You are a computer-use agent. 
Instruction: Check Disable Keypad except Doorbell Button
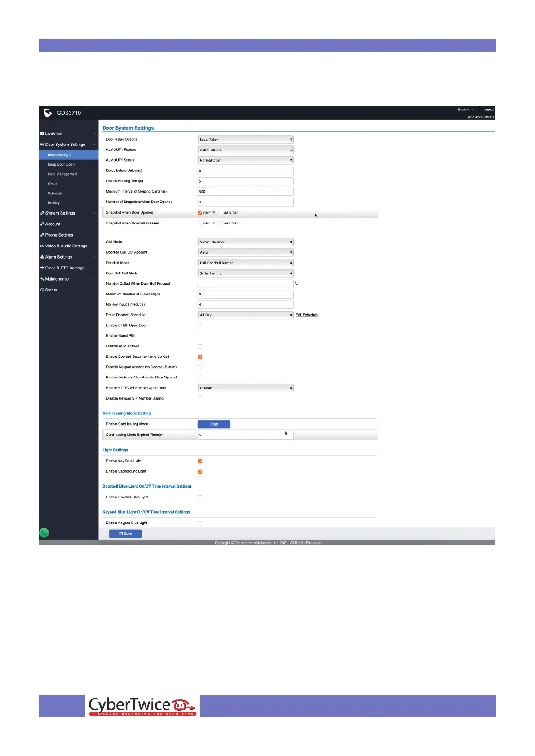click(x=200, y=367)
